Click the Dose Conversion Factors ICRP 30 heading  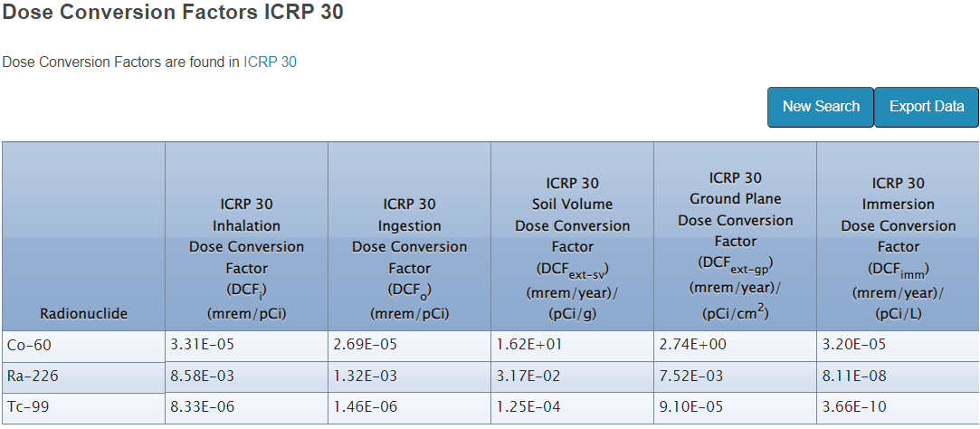click(173, 14)
